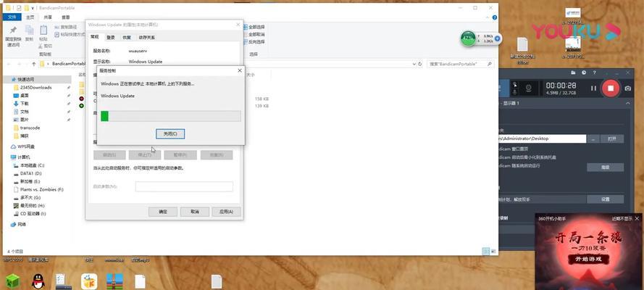The image size is (644, 290).
Task: Click 全部选择 in the Explorer ribbon
Action: click(254, 27)
